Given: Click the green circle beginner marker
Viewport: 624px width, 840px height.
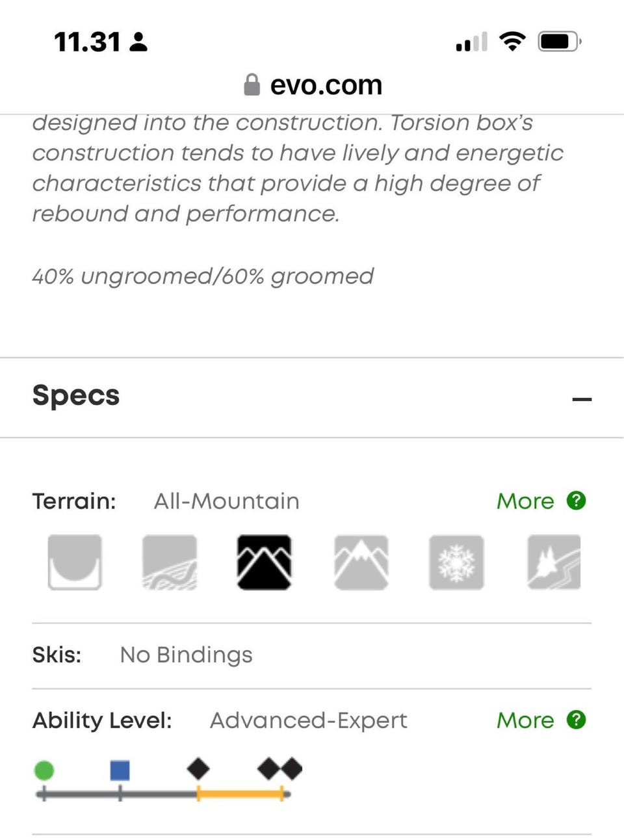Looking at the screenshot, I should (44, 770).
